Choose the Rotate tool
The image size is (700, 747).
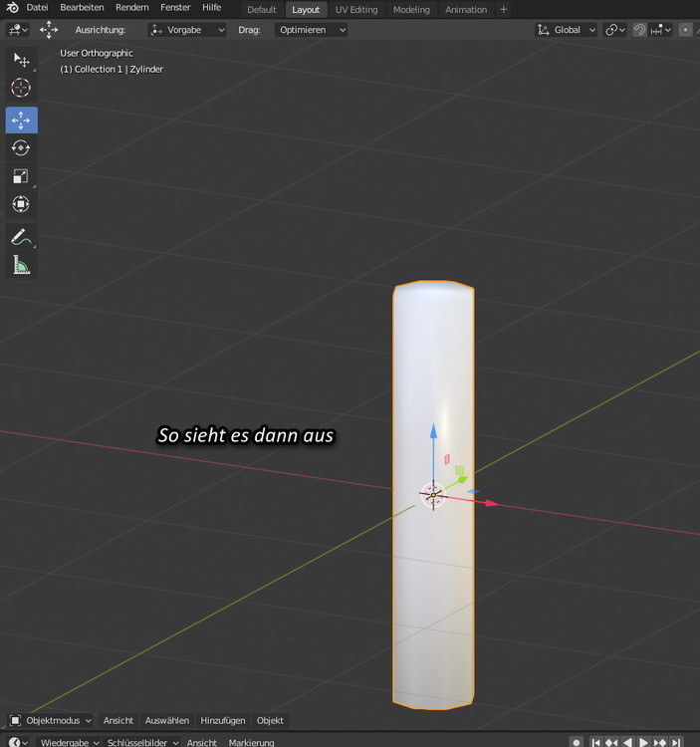point(21,148)
